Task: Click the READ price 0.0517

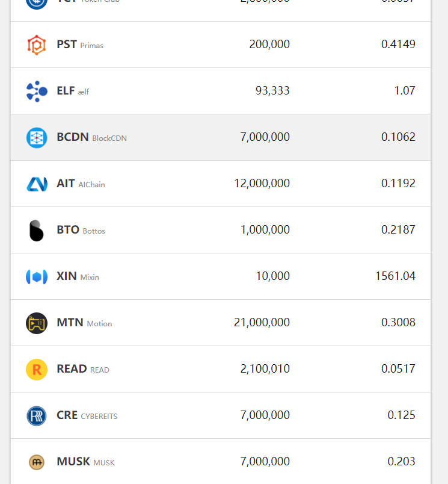Action: click(398, 369)
